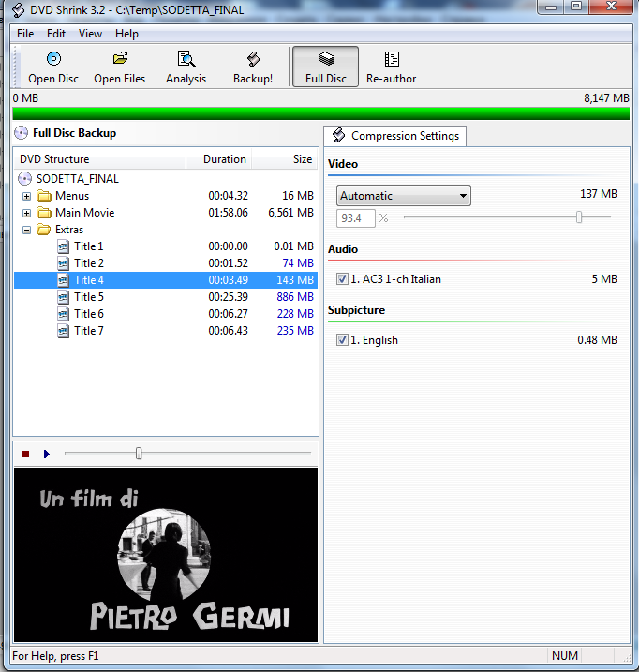Open the File menu
This screenshot has width=639, height=672.
click(25, 34)
